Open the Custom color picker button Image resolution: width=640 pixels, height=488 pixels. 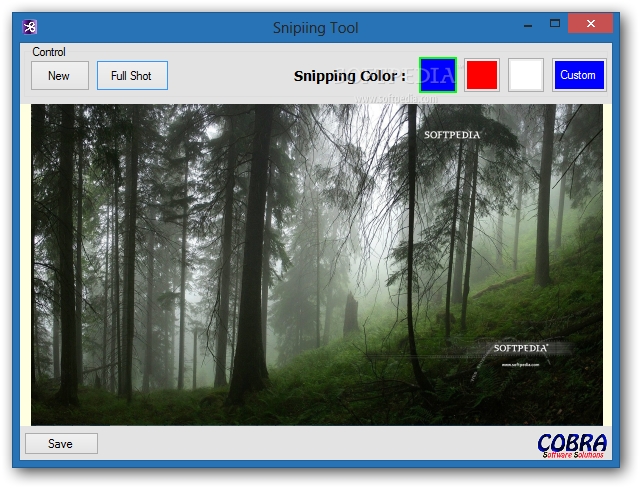(579, 75)
